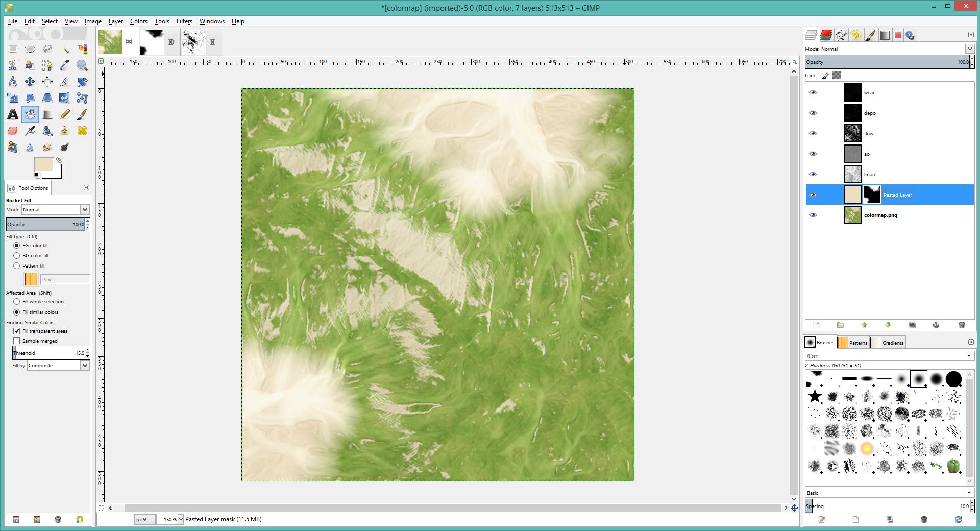Select the Rectangle Select tool
The width and height of the screenshot is (980, 531).
pyautogui.click(x=13, y=49)
